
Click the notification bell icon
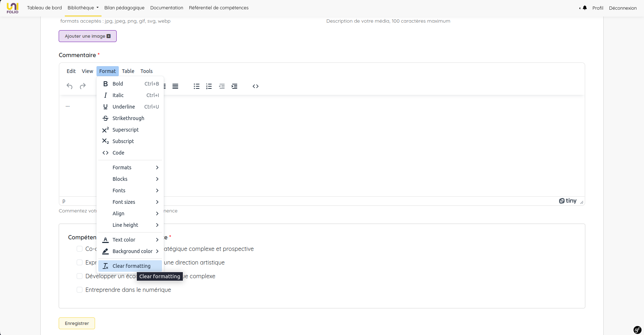[585, 8]
